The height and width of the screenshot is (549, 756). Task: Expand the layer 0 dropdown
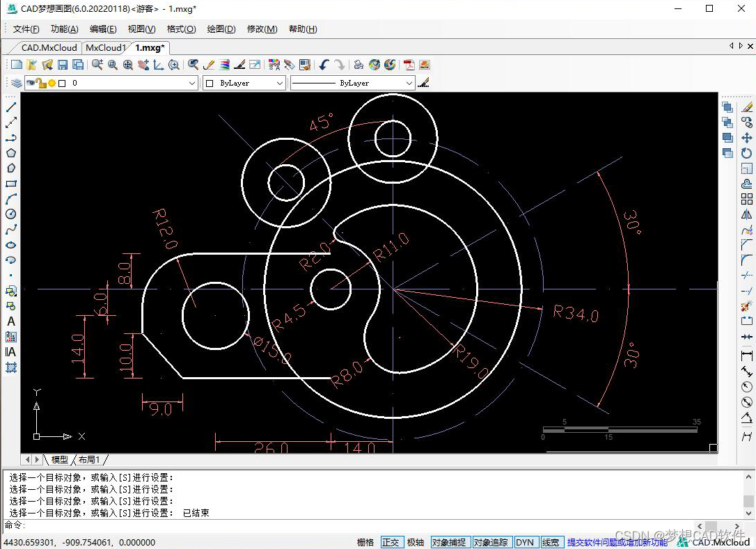click(x=192, y=83)
